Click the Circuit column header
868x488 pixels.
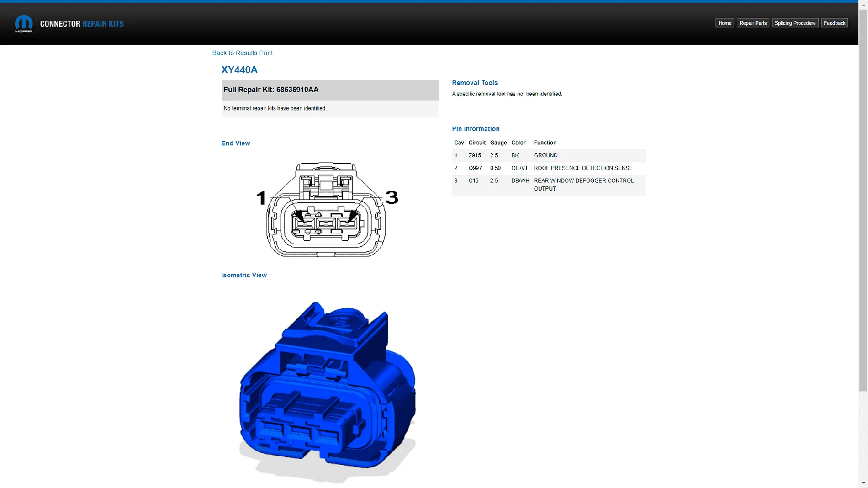pos(477,143)
